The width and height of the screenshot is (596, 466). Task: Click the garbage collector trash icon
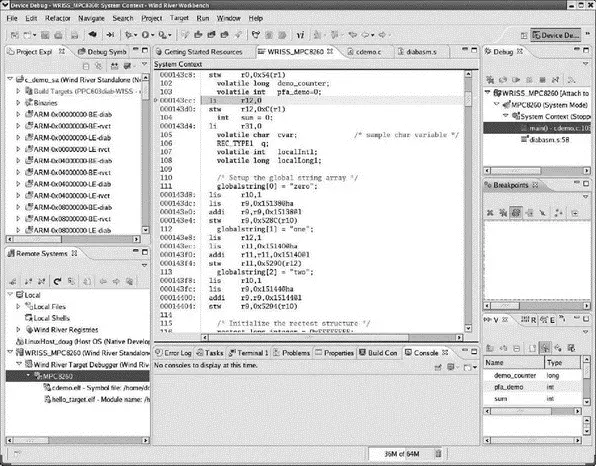pyautogui.click(x=438, y=453)
